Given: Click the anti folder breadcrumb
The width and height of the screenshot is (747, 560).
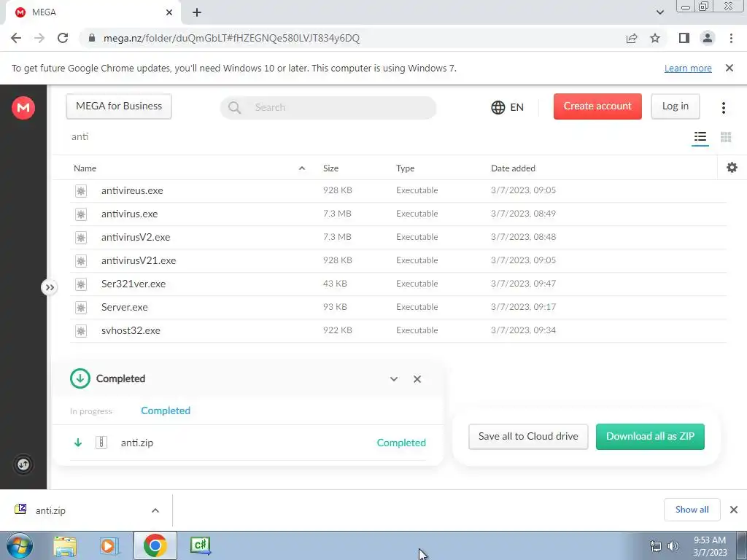Looking at the screenshot, I should tap(80, 136).
